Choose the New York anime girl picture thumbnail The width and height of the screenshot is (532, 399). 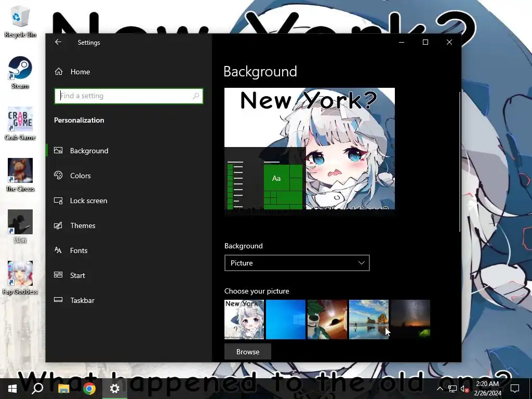tap(244, 320)
